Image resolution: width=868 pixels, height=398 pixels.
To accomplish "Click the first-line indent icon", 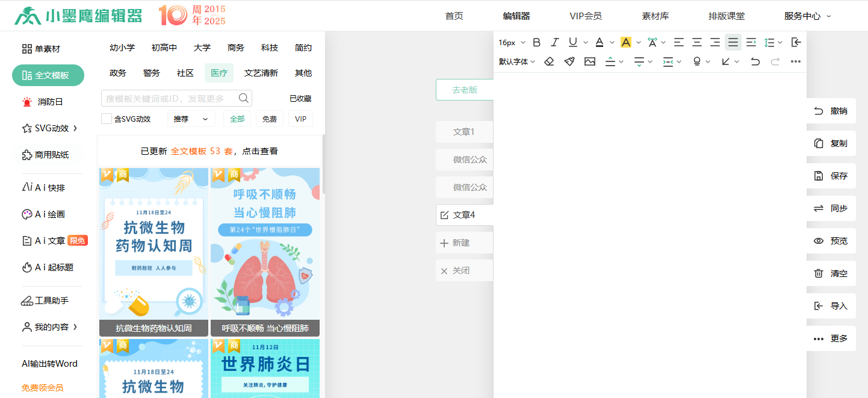I will 751,42.
